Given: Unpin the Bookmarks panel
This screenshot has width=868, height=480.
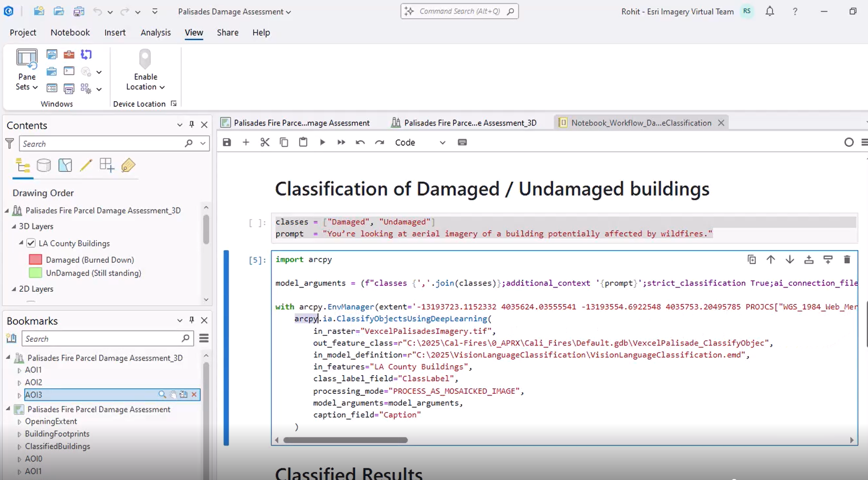Looking at the screenshot, I should [x=191, y=320].
